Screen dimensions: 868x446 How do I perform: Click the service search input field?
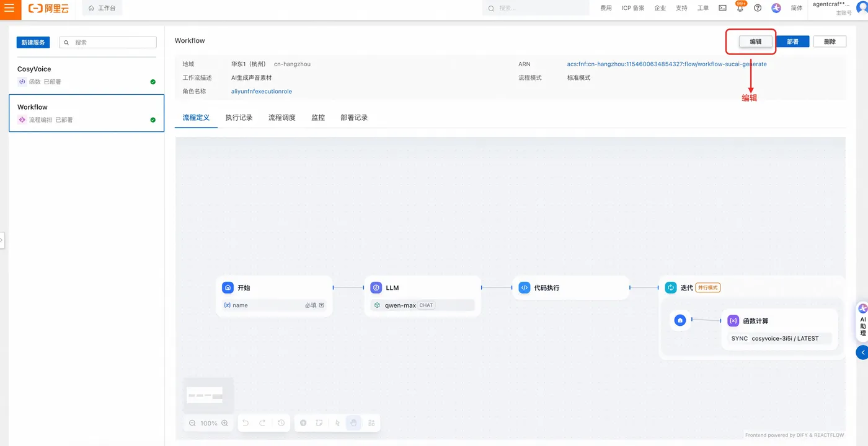(108, 43)
